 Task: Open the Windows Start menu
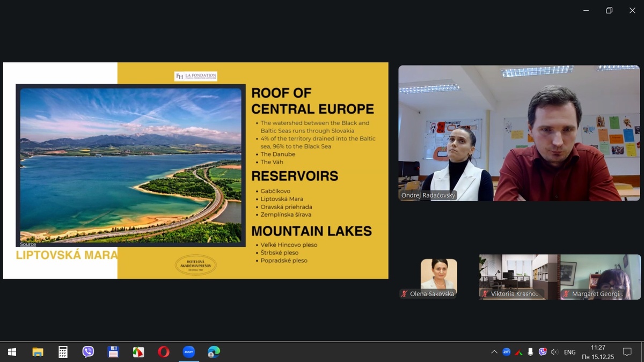12,352
